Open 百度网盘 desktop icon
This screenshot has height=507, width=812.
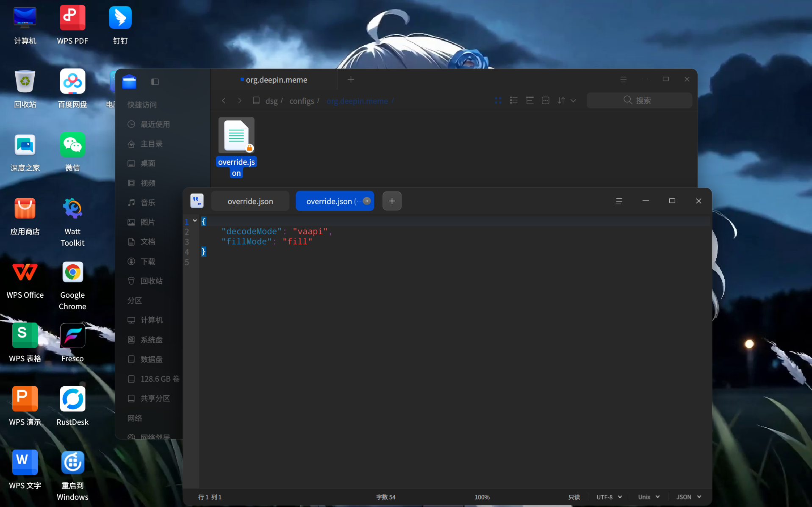(72, 89)
